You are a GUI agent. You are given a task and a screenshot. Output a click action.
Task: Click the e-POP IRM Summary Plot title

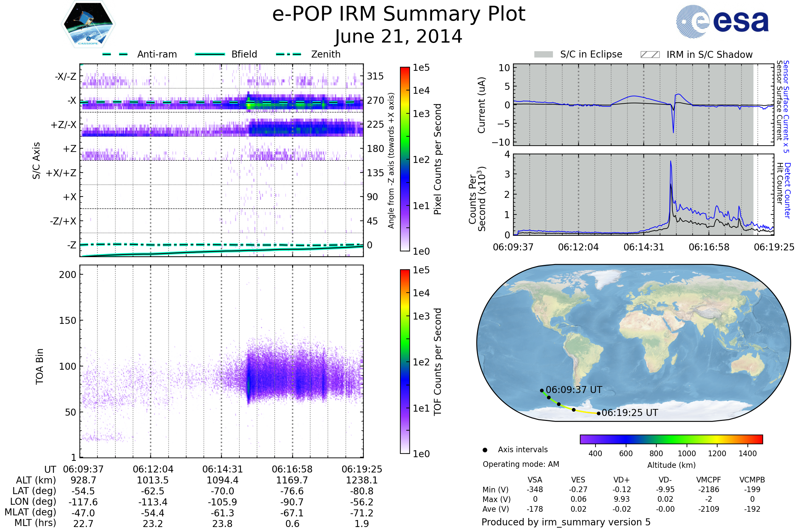pos(399,14)
